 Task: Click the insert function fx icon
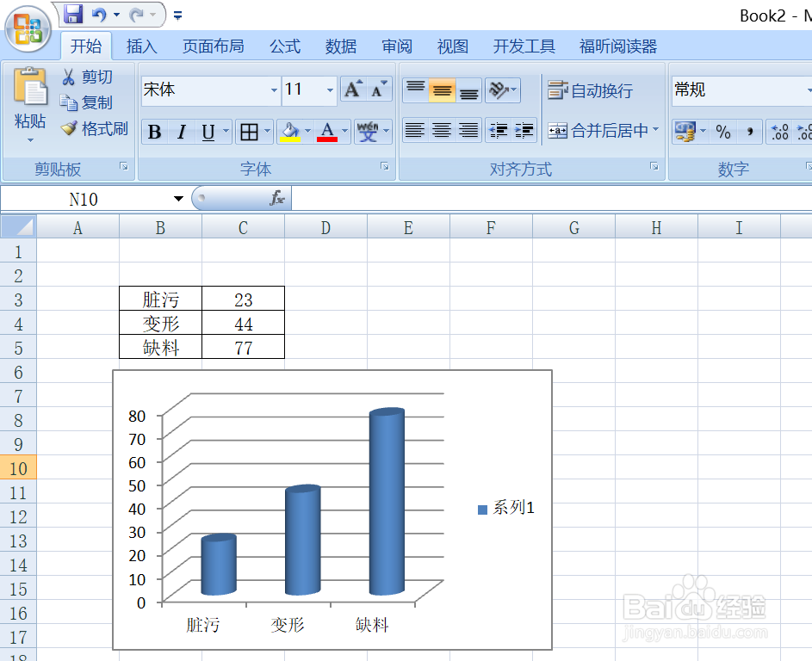[x=277, y=198]
